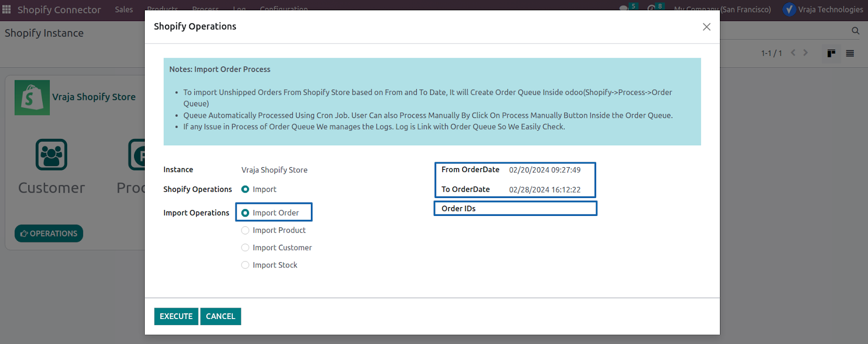Switch to list view
Image resolution: width=868 pixels, height=344 pixels.
coord(850,53)
